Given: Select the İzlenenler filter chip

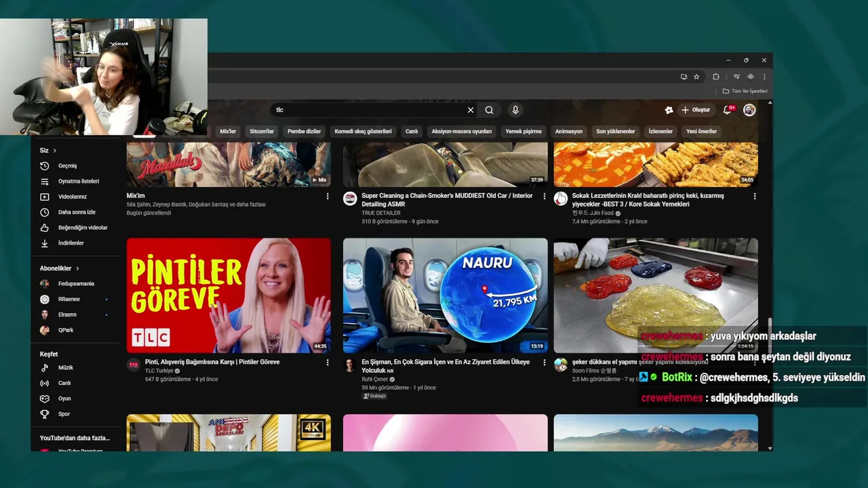Looking at the screenshot, I should 660,131.
